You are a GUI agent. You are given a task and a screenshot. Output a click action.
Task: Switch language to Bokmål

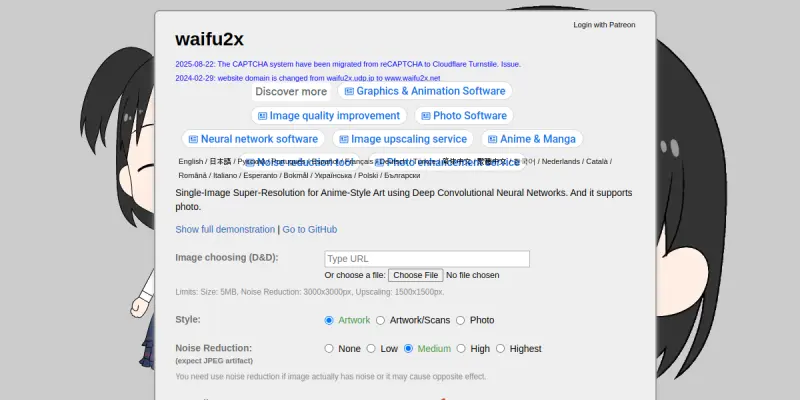coord(296,176)
